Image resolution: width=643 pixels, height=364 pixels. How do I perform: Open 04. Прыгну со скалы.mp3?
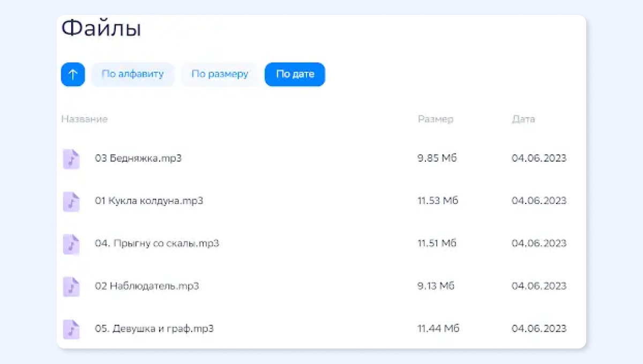[157, 244]
